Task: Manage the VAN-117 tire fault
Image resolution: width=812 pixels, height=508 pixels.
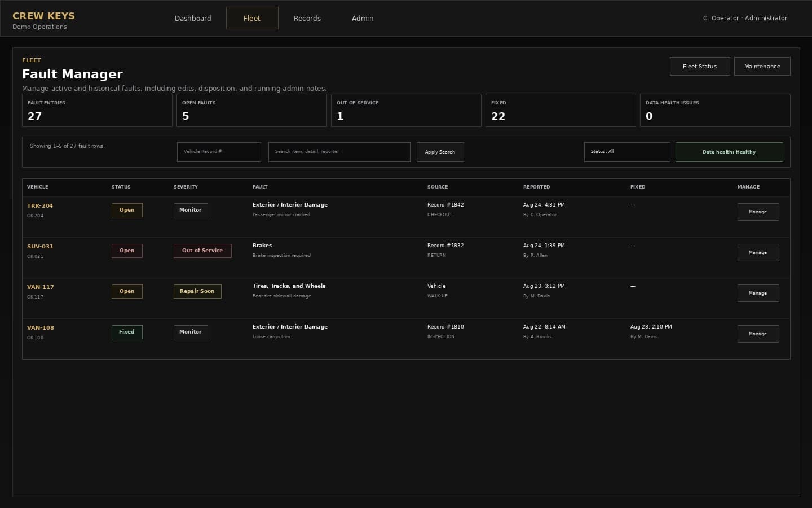Action: point(758,293)
